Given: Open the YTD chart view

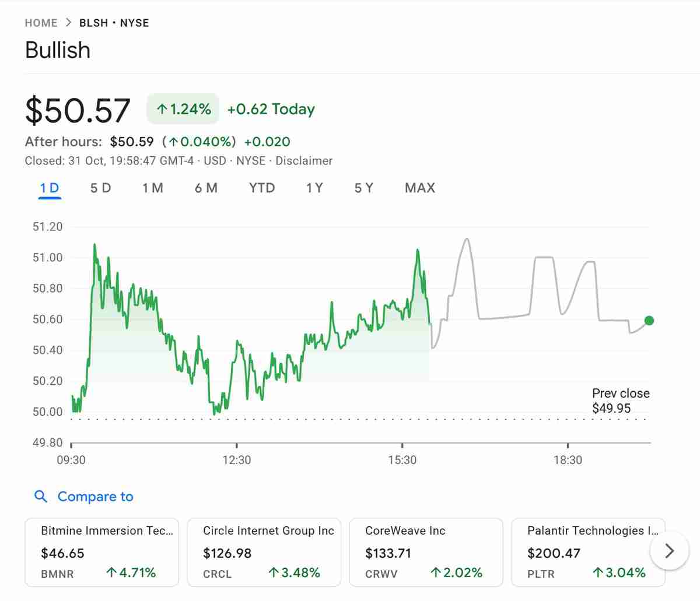Looking at the screenshot, I should tap(261, 188).
